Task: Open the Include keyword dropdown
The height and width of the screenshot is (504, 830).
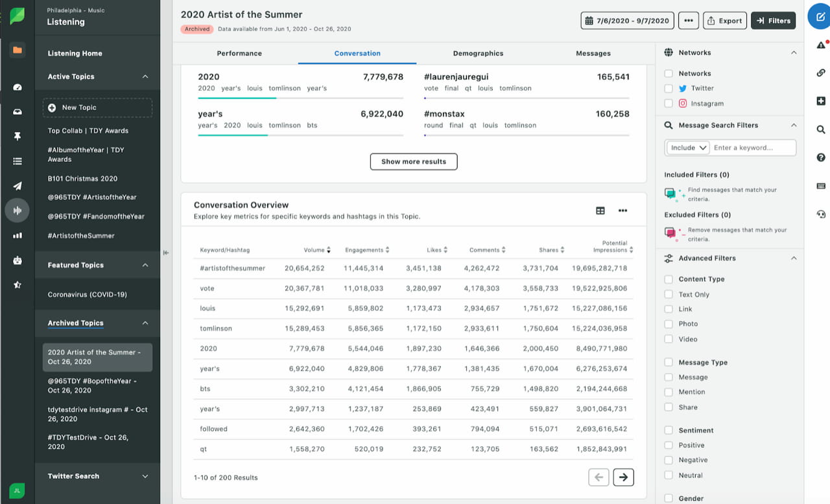Action: point(687,147)
